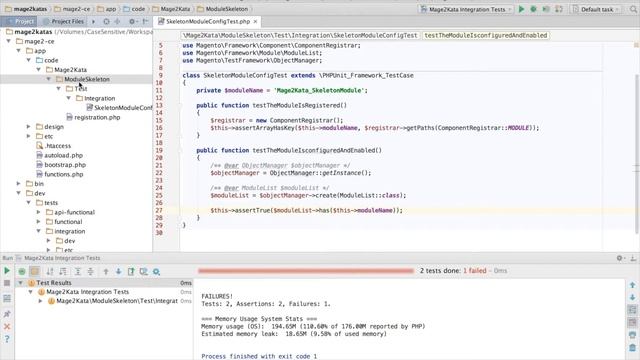This screenshot has width=640, height=360.
Task: Rerun tests using the Run panel play icon
Action: 7,271
